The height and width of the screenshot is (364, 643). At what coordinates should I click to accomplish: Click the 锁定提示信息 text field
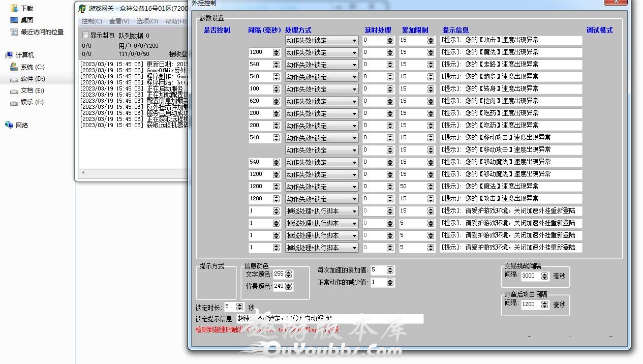pyautogui.click(x=329, y=319)
